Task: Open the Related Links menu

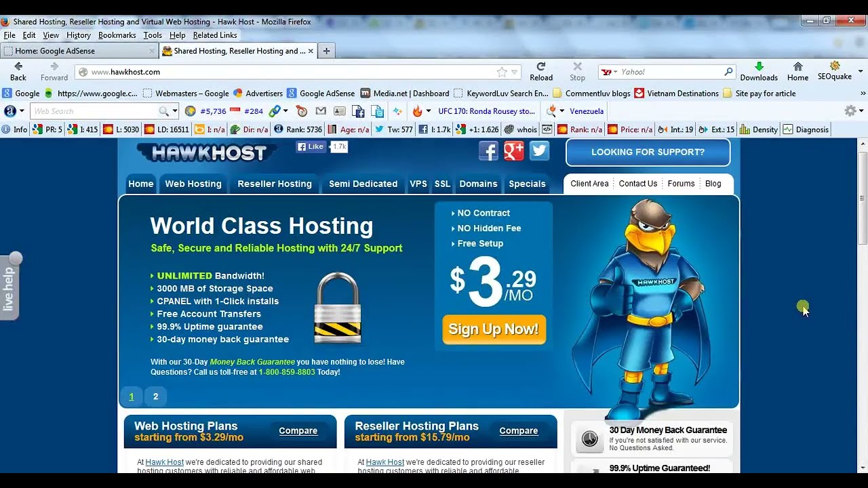Action: (215, 35)
